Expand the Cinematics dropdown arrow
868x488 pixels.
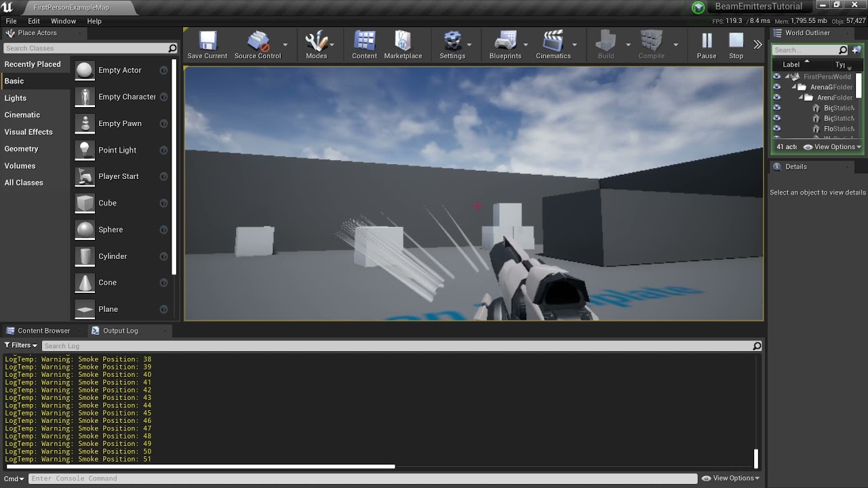coord(574,45)
